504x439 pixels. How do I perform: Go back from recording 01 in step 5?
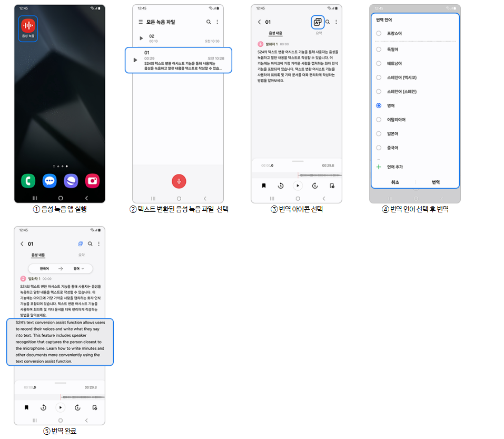(x=22, y=244)
